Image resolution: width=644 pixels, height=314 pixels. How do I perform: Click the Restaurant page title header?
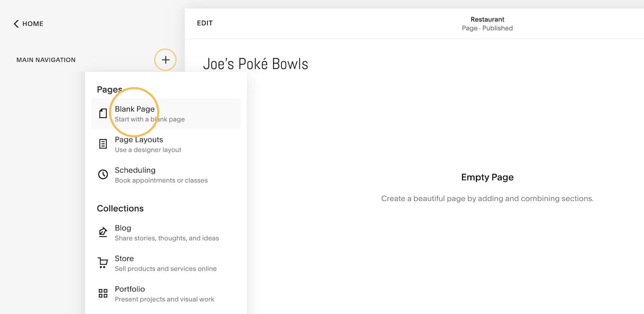click(x=487, y=19)
